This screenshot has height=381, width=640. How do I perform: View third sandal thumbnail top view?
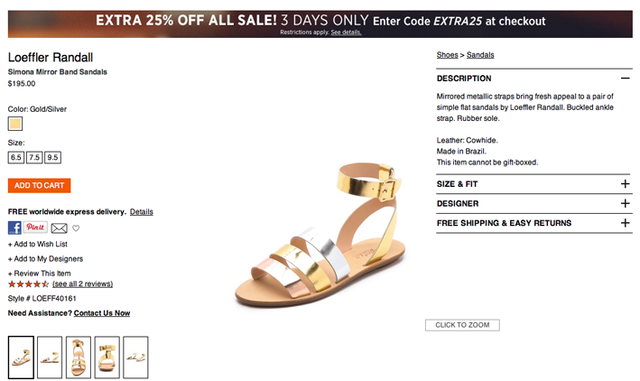78,357
